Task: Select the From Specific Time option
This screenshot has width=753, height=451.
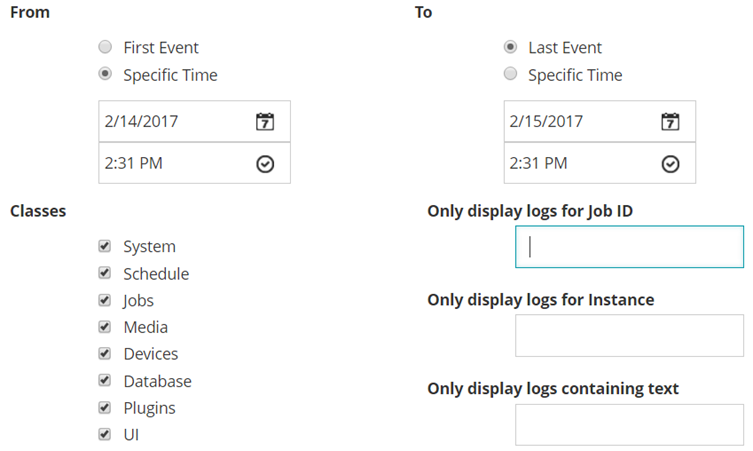Action: 105,75
